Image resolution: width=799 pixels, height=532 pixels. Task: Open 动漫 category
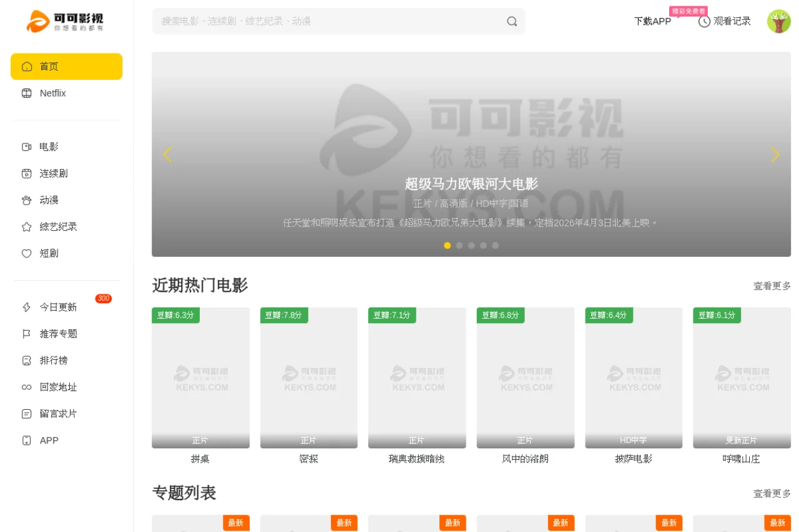(x=66, y=200)
